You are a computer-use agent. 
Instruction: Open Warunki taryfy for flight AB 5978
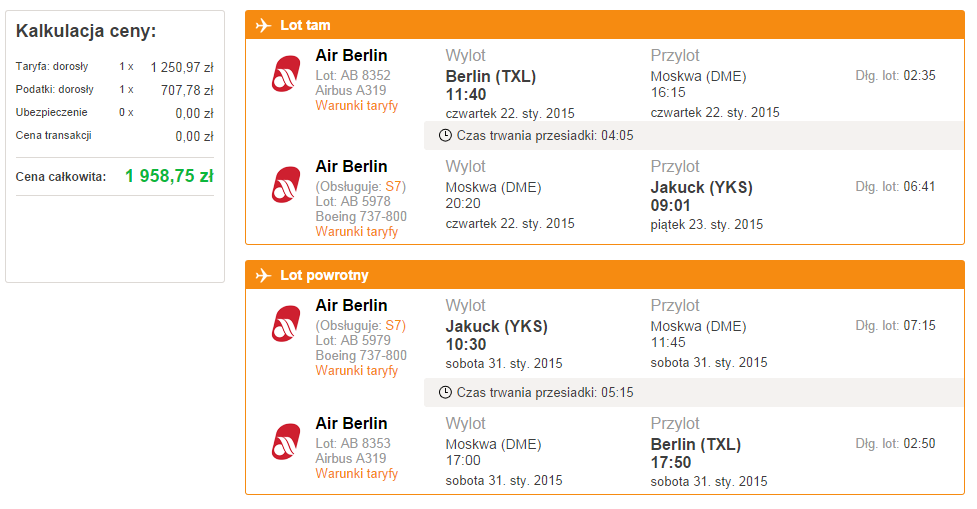(x=356, y=231)
